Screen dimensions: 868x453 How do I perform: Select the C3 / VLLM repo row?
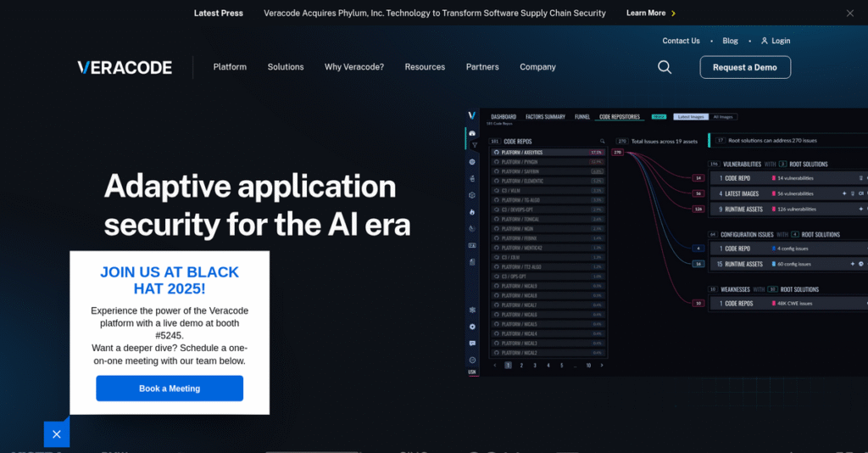click(548, 191)
